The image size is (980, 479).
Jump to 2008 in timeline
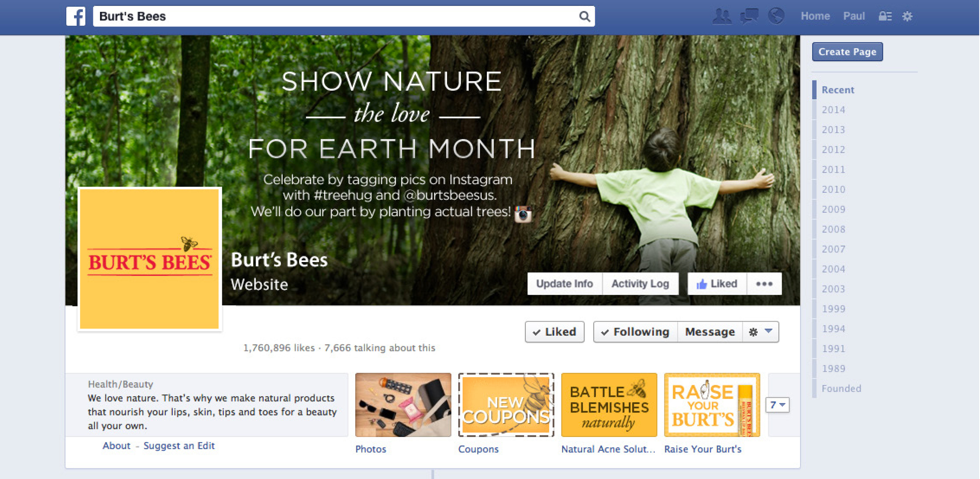click(833, 229)
